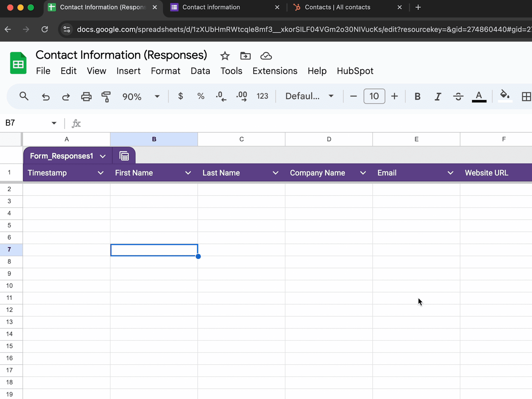Open the font family dropdown
Image resolution: width=532 pixels, height=399 pixels.
309,96
